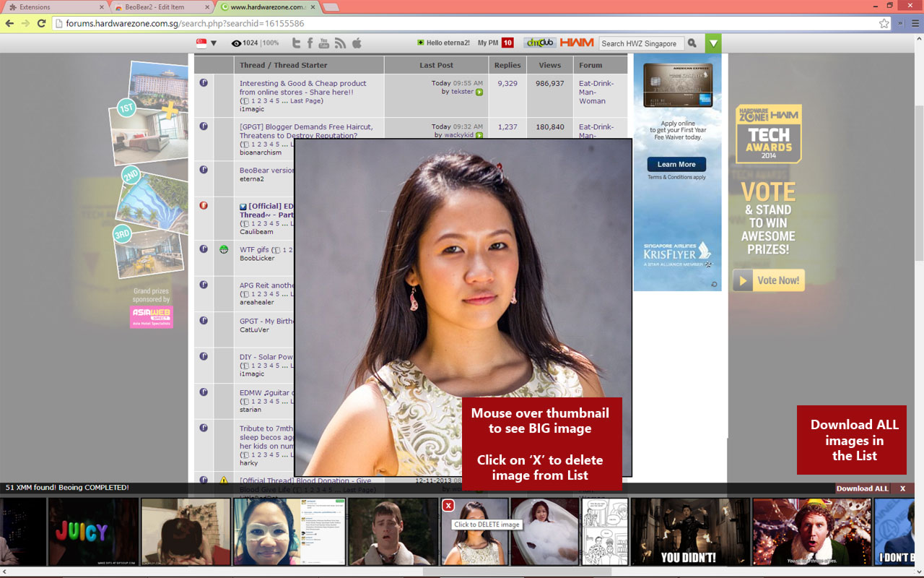Click the magnifier search icon

[x=692, y=43]
